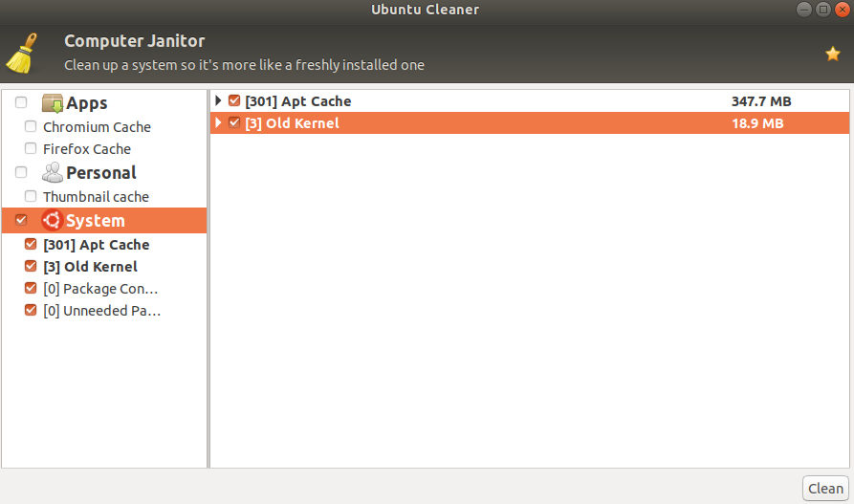Uncheck sidebar [3] Old Kernel checkbox
Screen dimensions: 854x504
[31, 266]
